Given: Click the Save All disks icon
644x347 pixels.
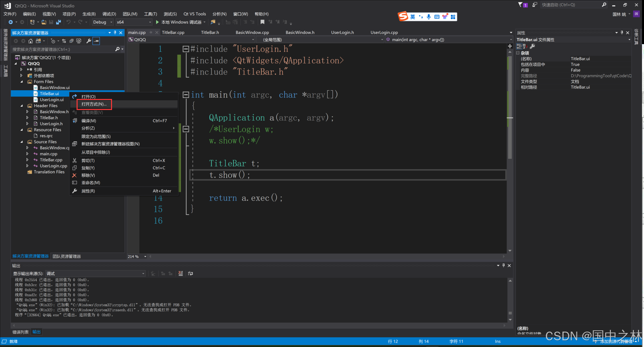Looking at the screenshot, I should [59, 22].
